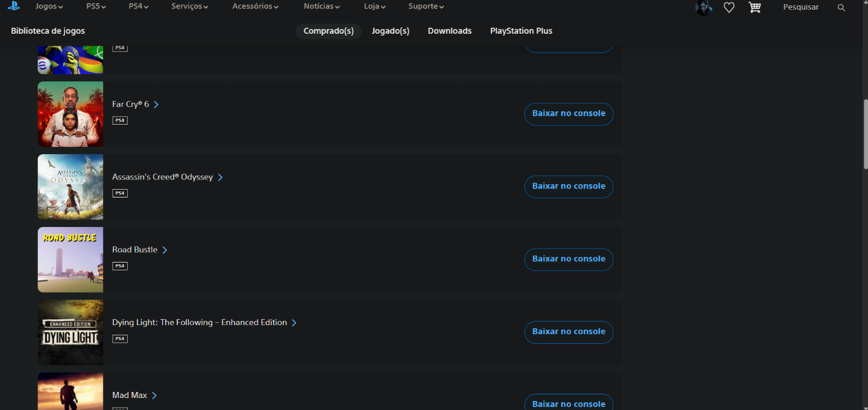Expand the Loja menu
868x410 pixels.
pos(375,7)
